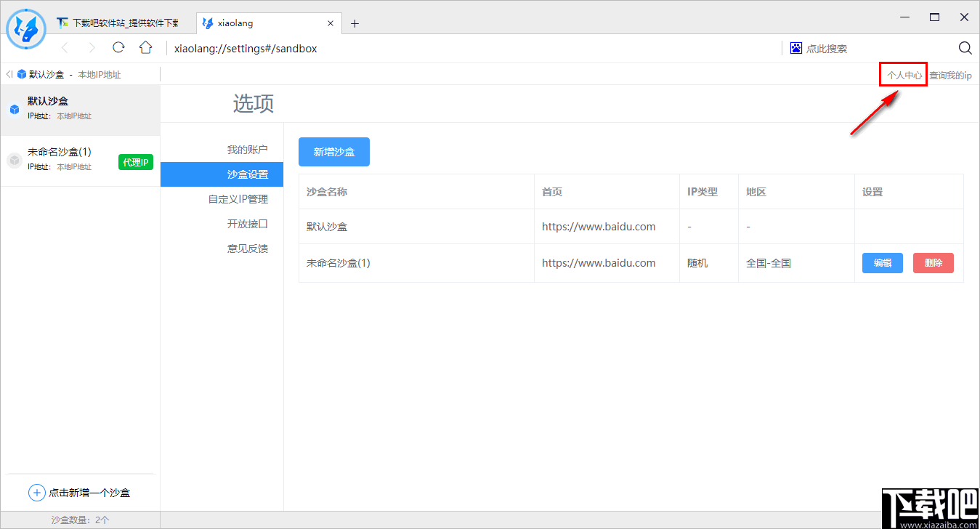Image resolution: width=980 pixels, height=529 pixels.
Task: Close the browser window
Action: pyautogui.click(x=964, y=17)
